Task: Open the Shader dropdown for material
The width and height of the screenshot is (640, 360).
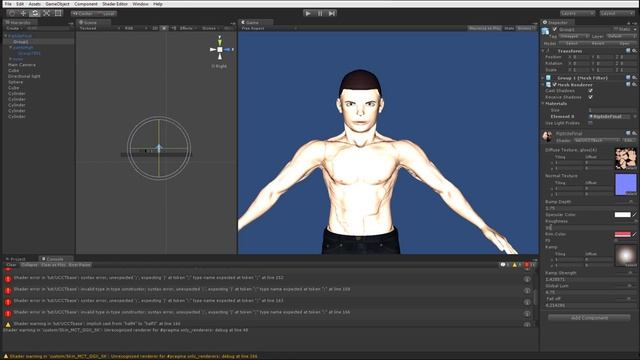Action: coord(596,140)
